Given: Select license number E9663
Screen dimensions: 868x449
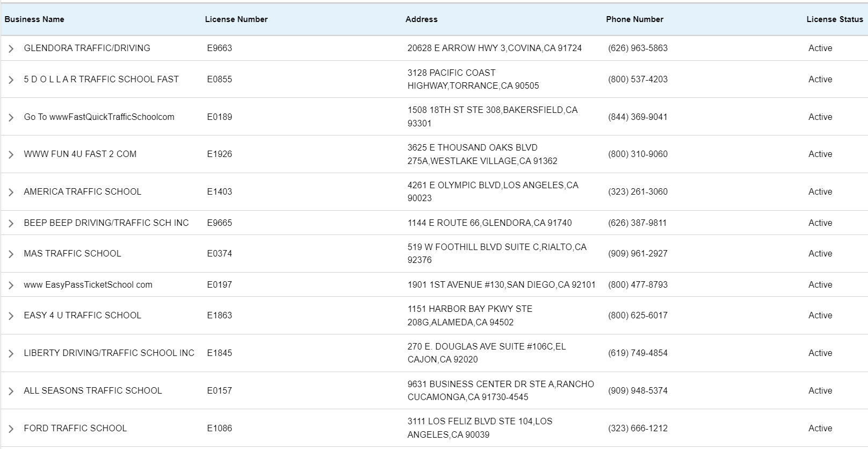Looking at the screenshot, I should coord(219,48).
